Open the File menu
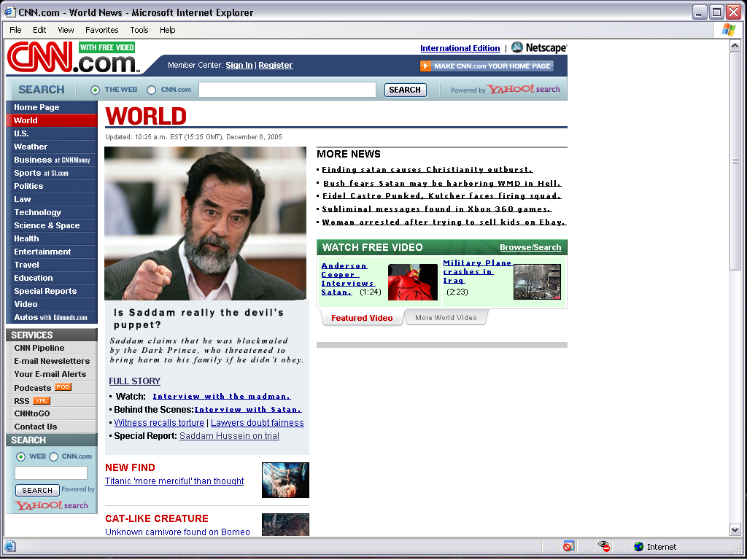Image resolution: width=747 pixels, height=560 pixels. 16,29
